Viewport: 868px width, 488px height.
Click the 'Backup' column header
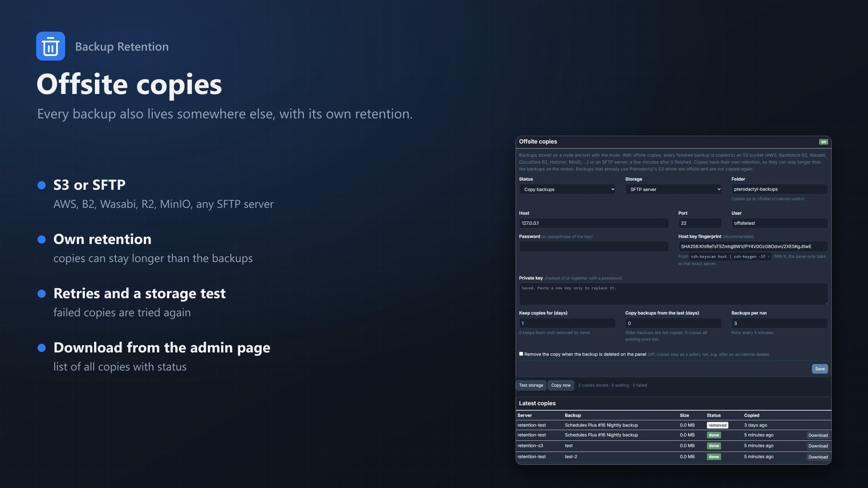point(573,415)
